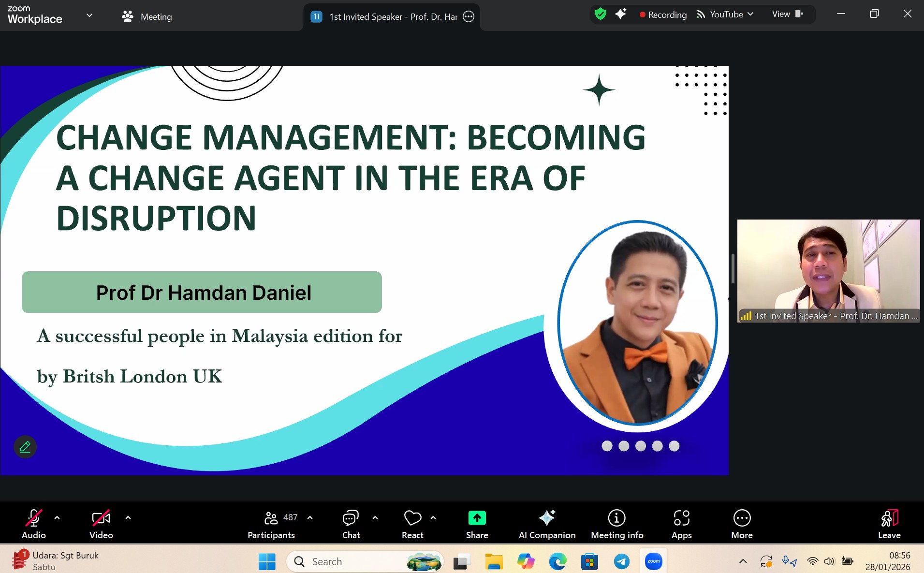Leave the meeting

(889, 524)
